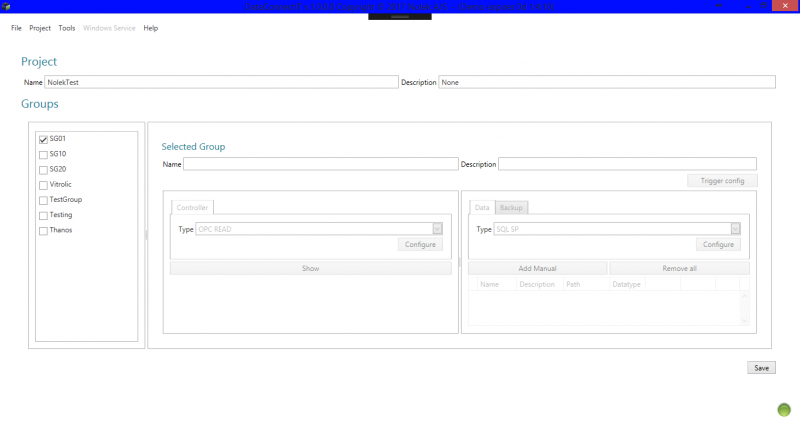
Task: Open the File menu
Action: click(16, 28)
